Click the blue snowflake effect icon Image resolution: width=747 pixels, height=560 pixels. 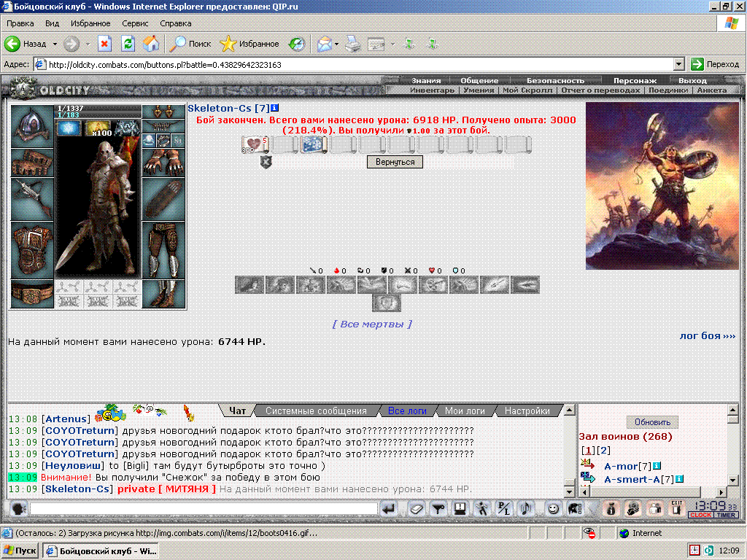point(69,128)
